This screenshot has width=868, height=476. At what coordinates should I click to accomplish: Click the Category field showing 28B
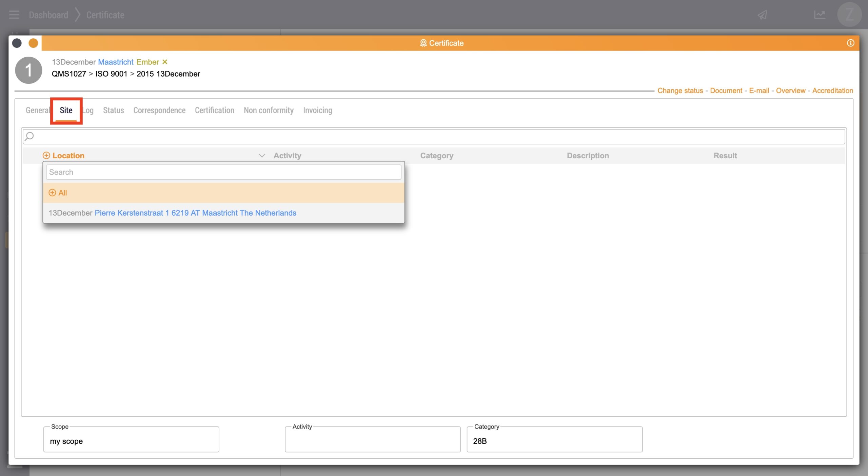(x=554, y=441)
